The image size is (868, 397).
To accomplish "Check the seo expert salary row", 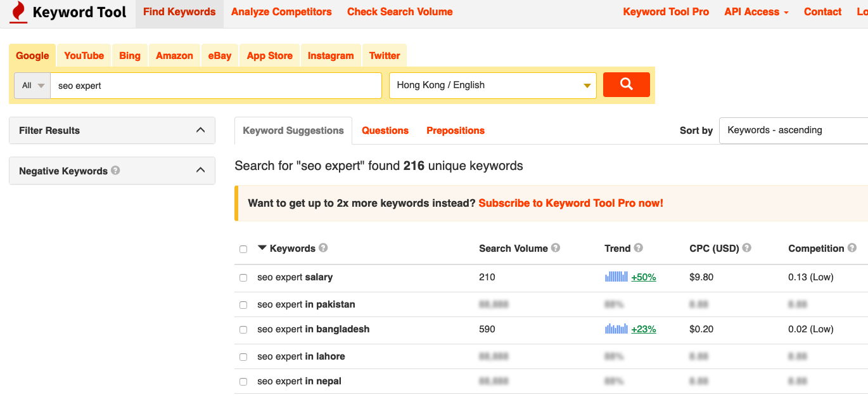I will tap(243, 278).
